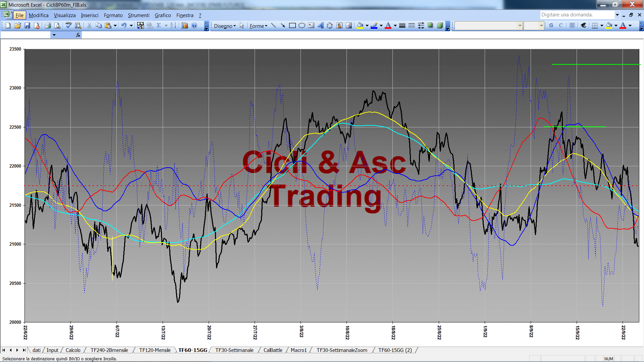Choose the Line Style icon
The width and height of the screenshot is (644, 362).
point(402,25)
